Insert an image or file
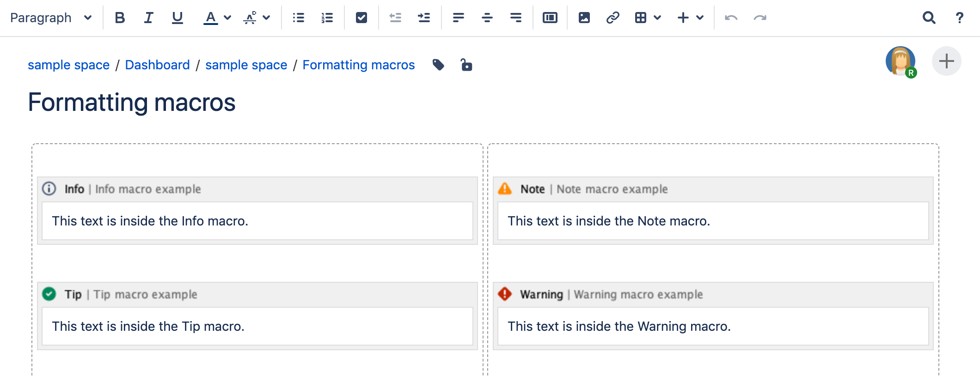This screenshot has width=980, height=377. tap(584, 18)
